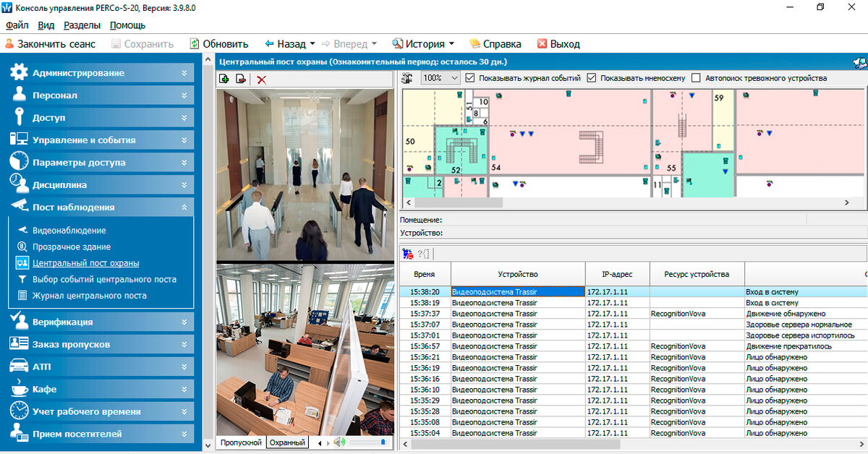Open the История dropdown arrow
This screenshot has width=868, height=454.
click(452, 43)
